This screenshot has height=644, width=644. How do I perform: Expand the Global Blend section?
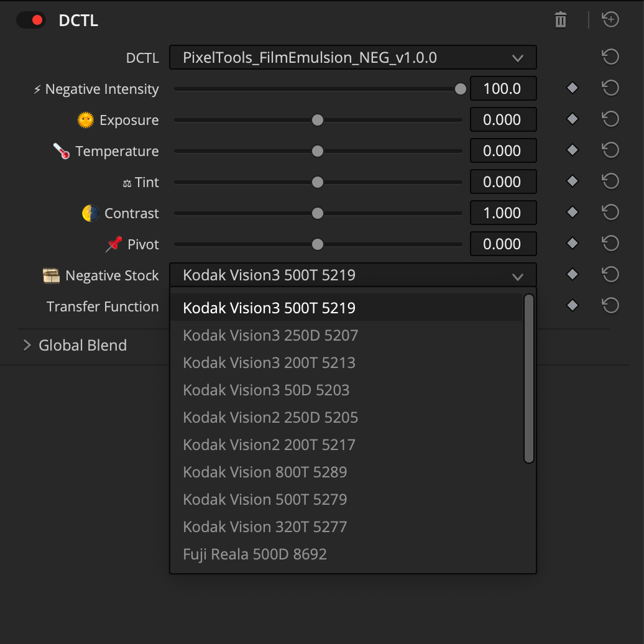tap(26, 345)
